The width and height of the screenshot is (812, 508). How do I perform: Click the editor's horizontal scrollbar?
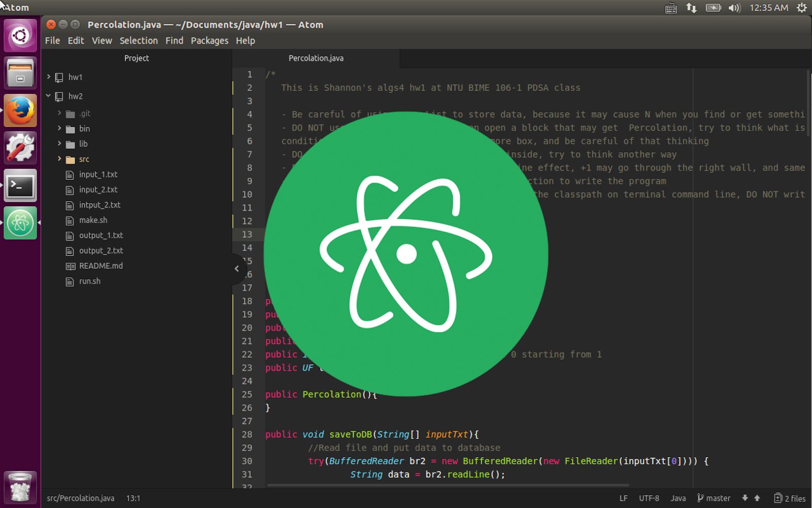(x=448, y=485)
